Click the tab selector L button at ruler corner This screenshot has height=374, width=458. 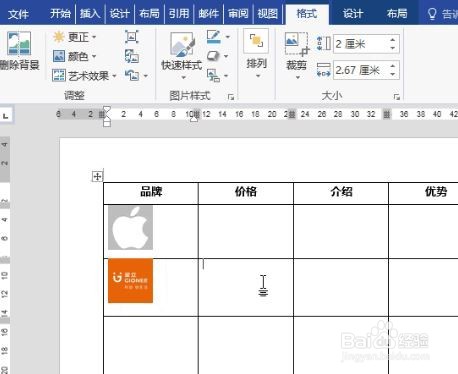point(6,116)
